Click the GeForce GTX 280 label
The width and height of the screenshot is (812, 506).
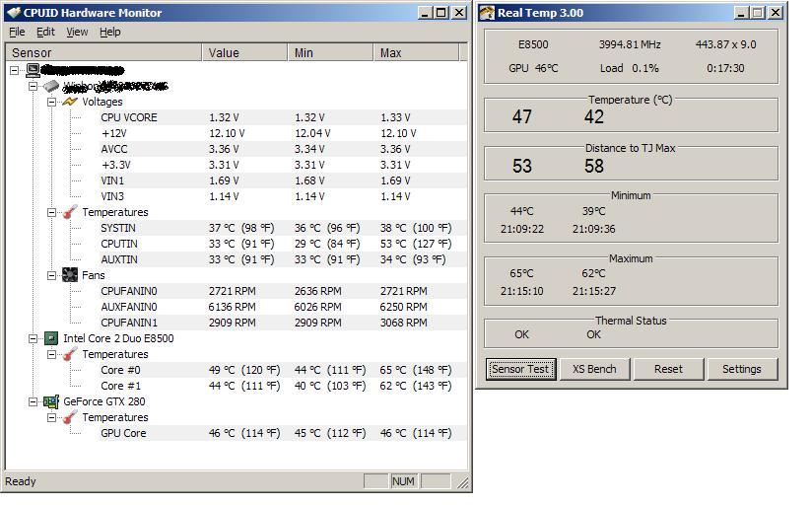[104, 401]
